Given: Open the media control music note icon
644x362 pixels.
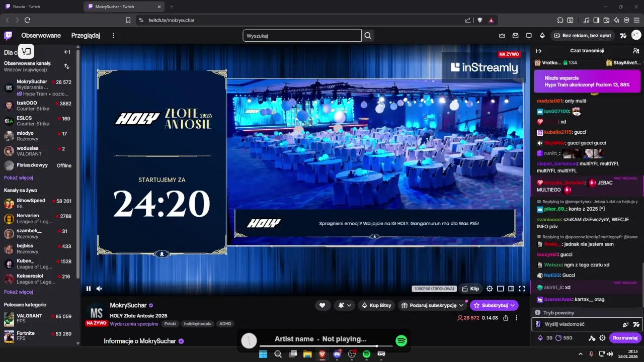Looking at the screenshot, I should 586,20.
